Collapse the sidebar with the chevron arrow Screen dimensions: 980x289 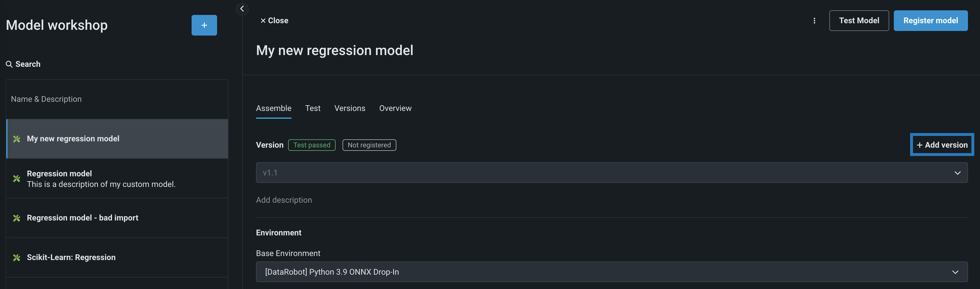(242, 9)
